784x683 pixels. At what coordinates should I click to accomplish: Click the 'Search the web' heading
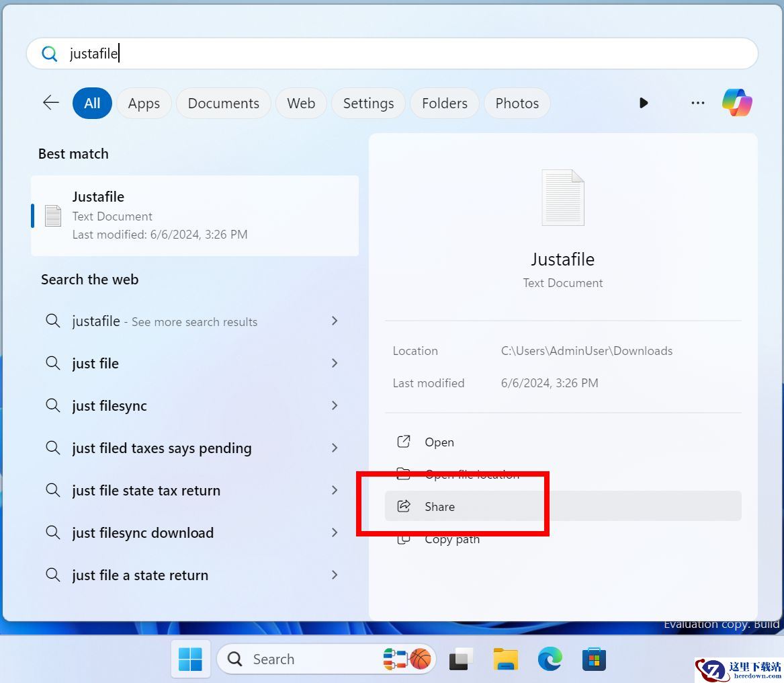[x=90, y=279]
